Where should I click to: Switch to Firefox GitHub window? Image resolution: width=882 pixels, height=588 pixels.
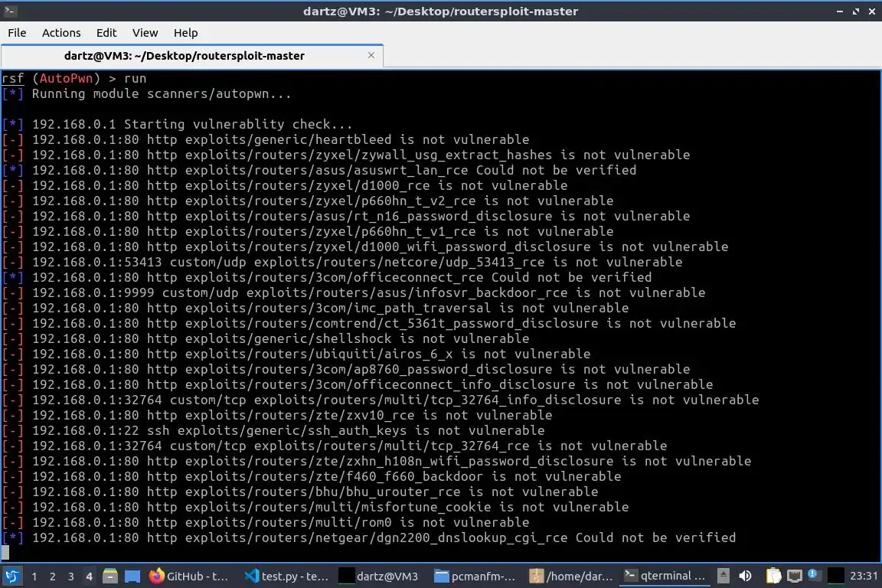tap(190, 577)
